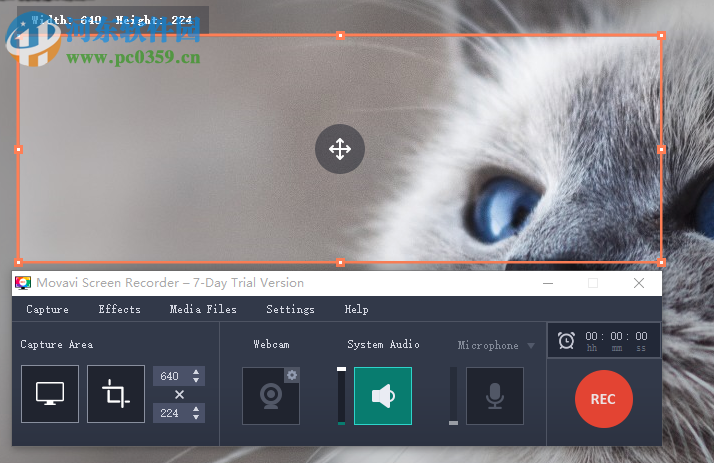The image size is (714, 463).
Task: Click the top-middle capture frame handle
Action: click(x=340, y=36)
